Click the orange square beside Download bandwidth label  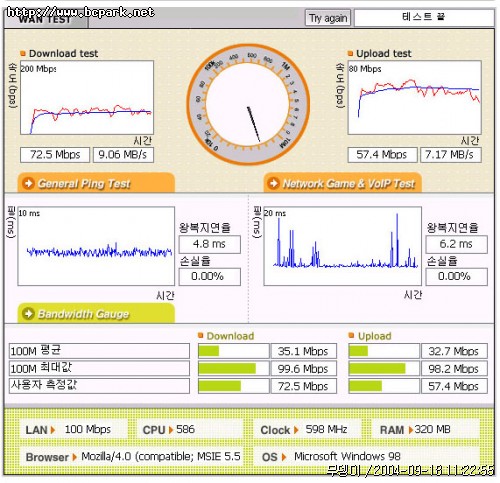tap(201, 335)
